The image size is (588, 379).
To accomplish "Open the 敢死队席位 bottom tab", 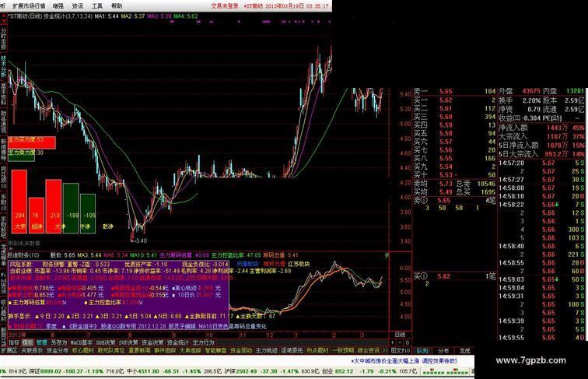I will pos(111,350).
